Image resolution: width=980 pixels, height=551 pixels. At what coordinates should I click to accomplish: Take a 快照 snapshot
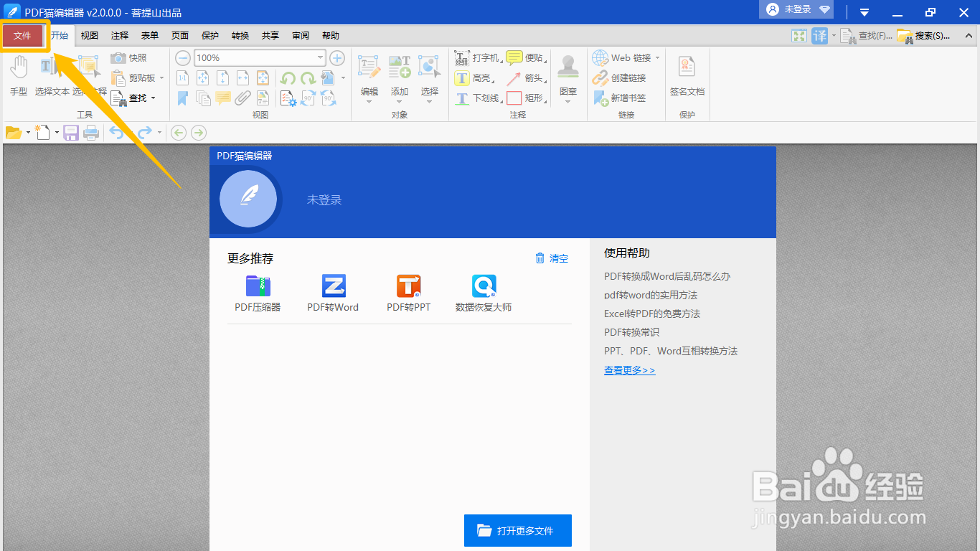tap(129, 57)
